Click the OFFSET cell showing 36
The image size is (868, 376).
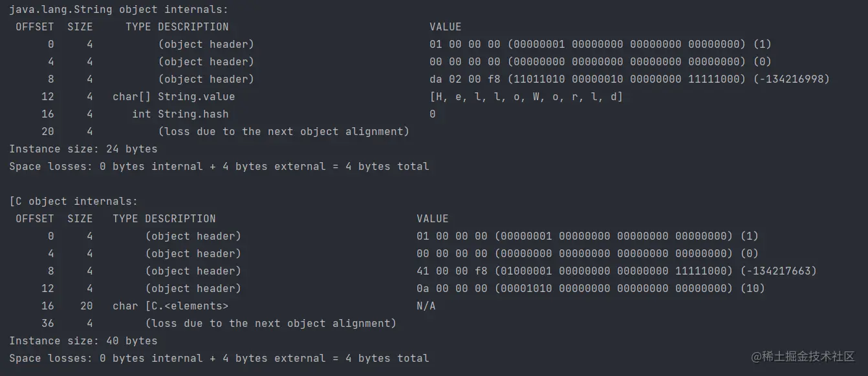[x=47, y=324]
